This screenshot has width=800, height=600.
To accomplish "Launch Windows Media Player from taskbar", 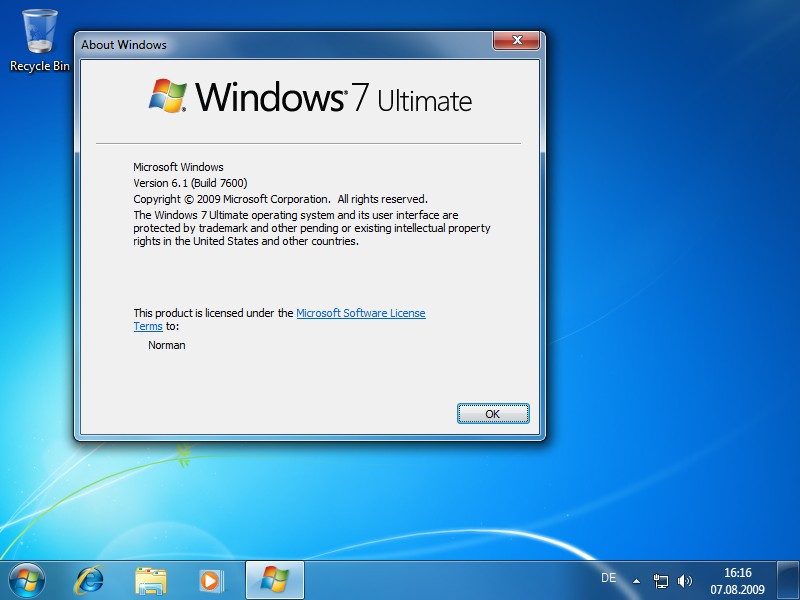I will coord(210,580).
